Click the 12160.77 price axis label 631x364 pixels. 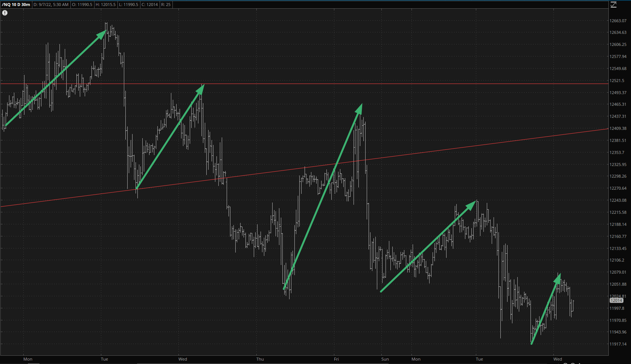(618, 236)
